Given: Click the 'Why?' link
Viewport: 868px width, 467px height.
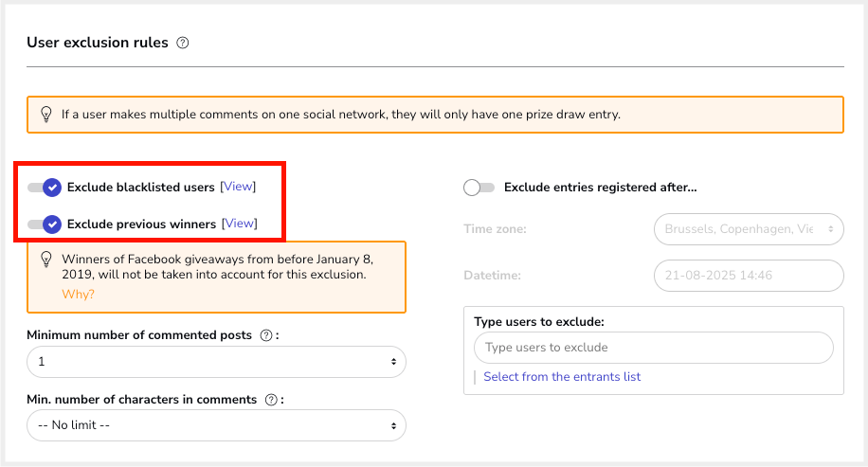Looking at the screenshot, I should pyautogui.click(x=78, y=294).
